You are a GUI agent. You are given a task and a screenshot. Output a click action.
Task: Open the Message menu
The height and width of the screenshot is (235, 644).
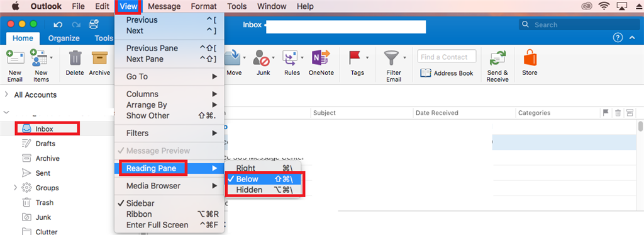click(164, 6)
